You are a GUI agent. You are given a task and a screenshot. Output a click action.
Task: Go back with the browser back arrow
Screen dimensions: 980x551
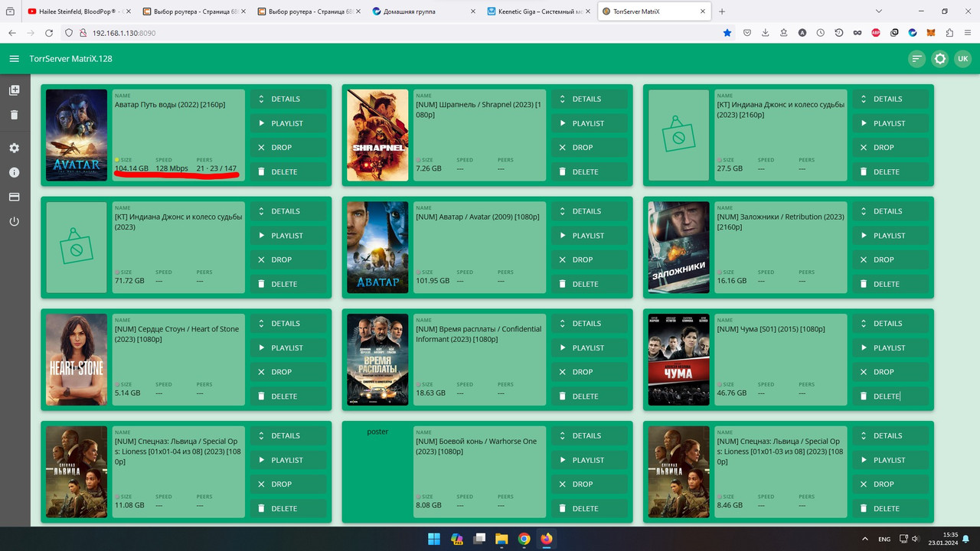[12, 33]
